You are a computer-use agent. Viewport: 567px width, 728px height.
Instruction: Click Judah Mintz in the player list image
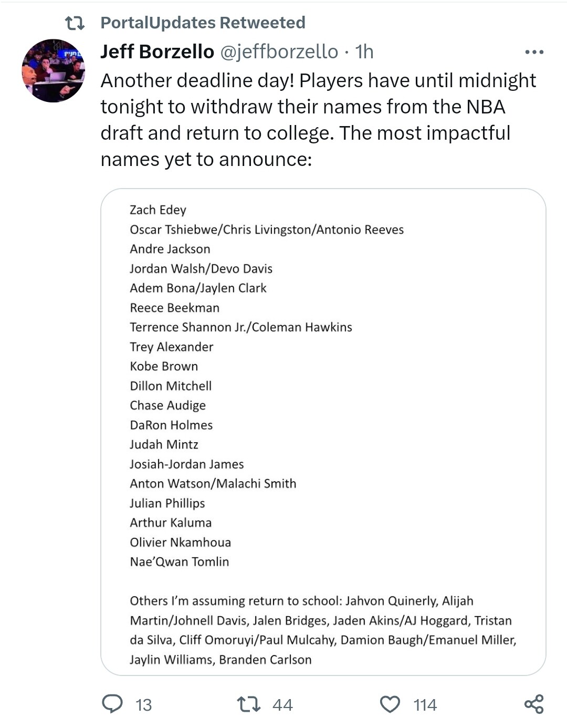(x=164, y=444)
